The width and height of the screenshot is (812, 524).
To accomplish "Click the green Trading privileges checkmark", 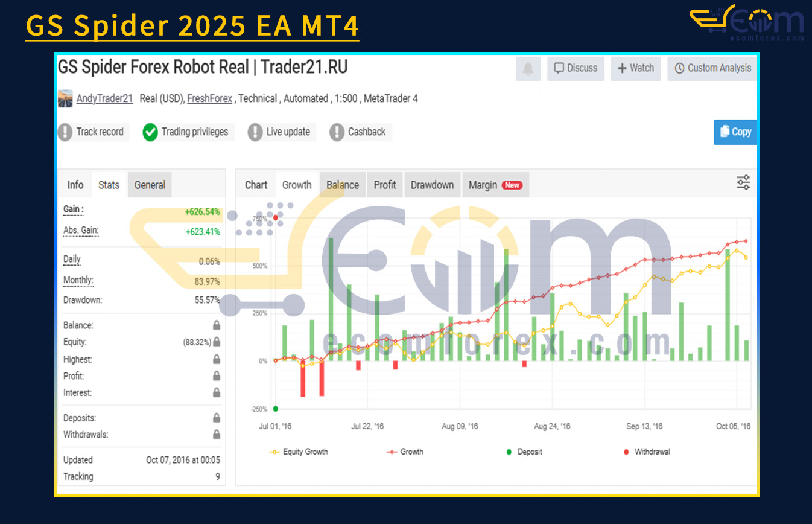I will [x=150, y=132].
